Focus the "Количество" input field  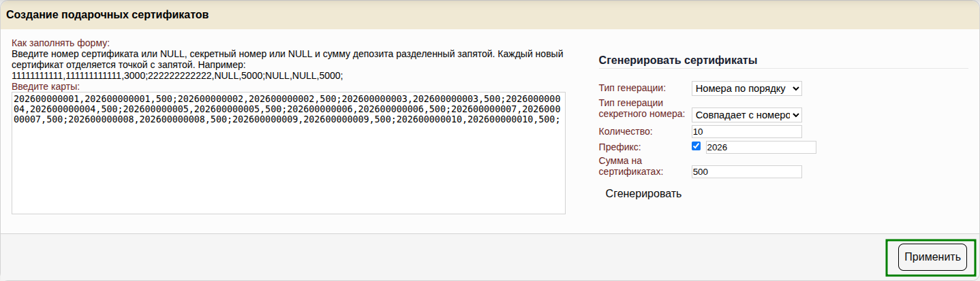click(746, 131)
